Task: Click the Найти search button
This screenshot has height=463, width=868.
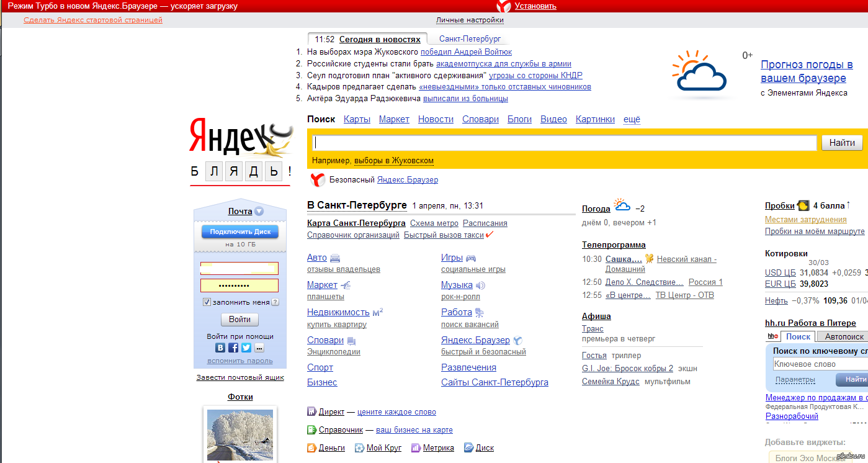Action: [x=842, y=143]
